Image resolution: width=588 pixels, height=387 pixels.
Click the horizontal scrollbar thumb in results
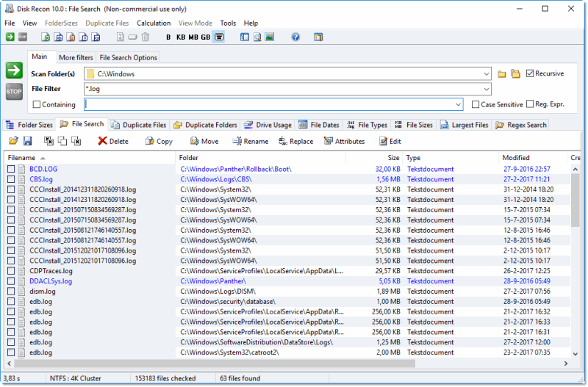tap(215, 364)
